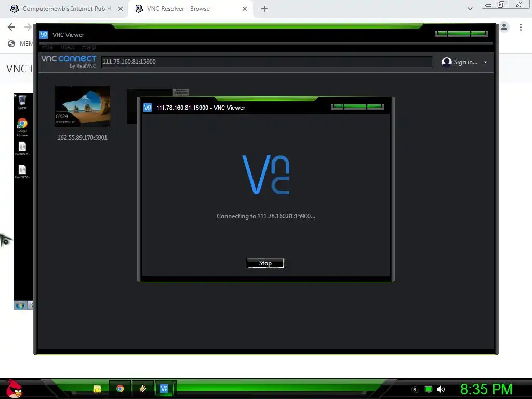Click the VNC Connect by RealVNC logo
532x399 pixels.
(x=69, y=61)
